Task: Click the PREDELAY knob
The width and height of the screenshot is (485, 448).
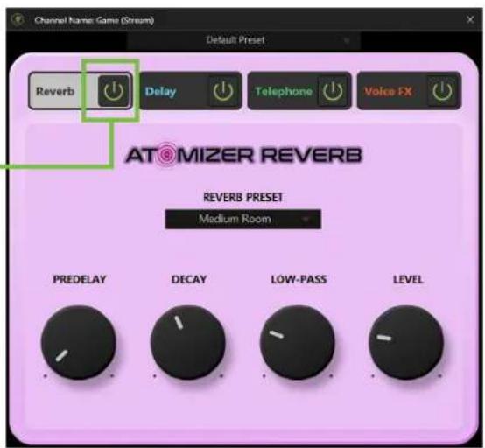Action: click(x=79, y=342)
